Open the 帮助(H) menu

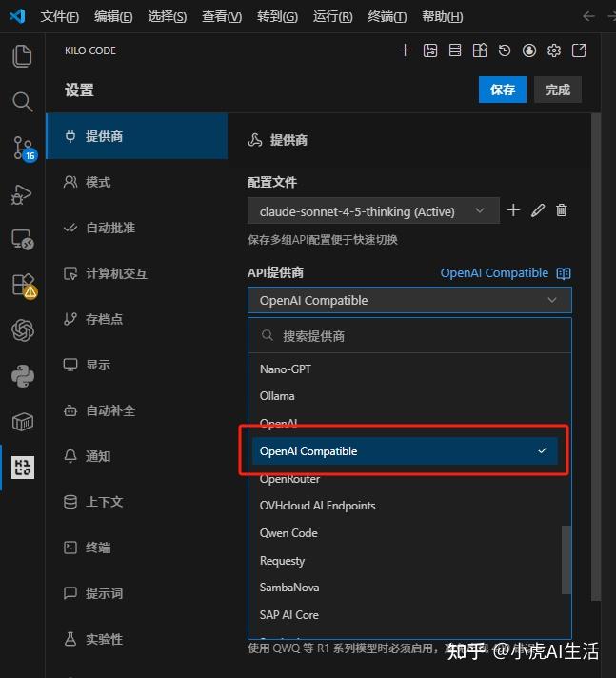coord(442,17)
